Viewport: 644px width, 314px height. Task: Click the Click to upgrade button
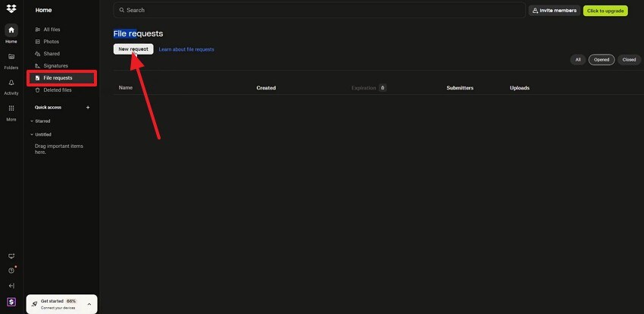(x=605, y=11)
